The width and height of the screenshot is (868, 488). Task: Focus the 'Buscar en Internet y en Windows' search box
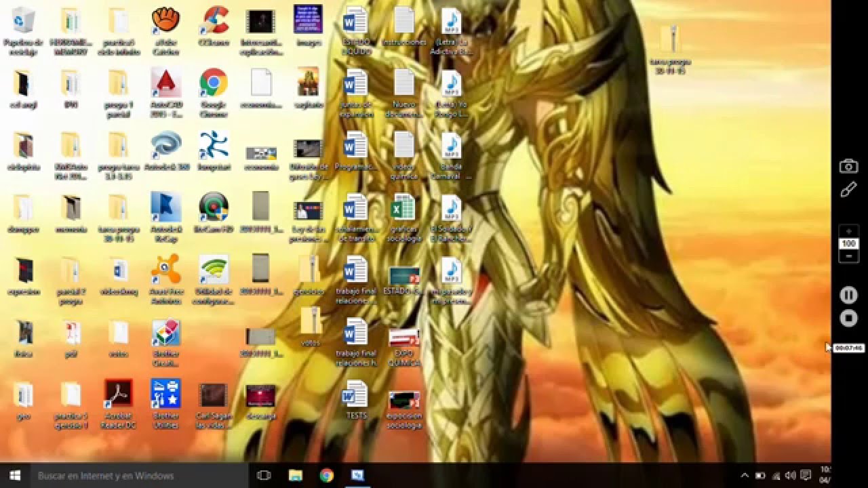139,476
